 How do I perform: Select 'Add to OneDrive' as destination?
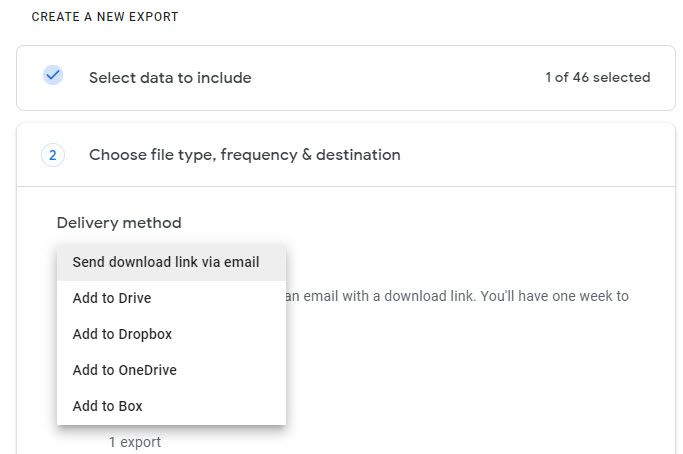[124, 370]
